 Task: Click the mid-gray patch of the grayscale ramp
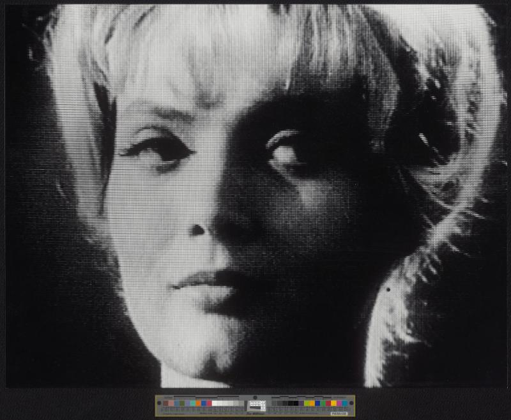tap(237, 403)
